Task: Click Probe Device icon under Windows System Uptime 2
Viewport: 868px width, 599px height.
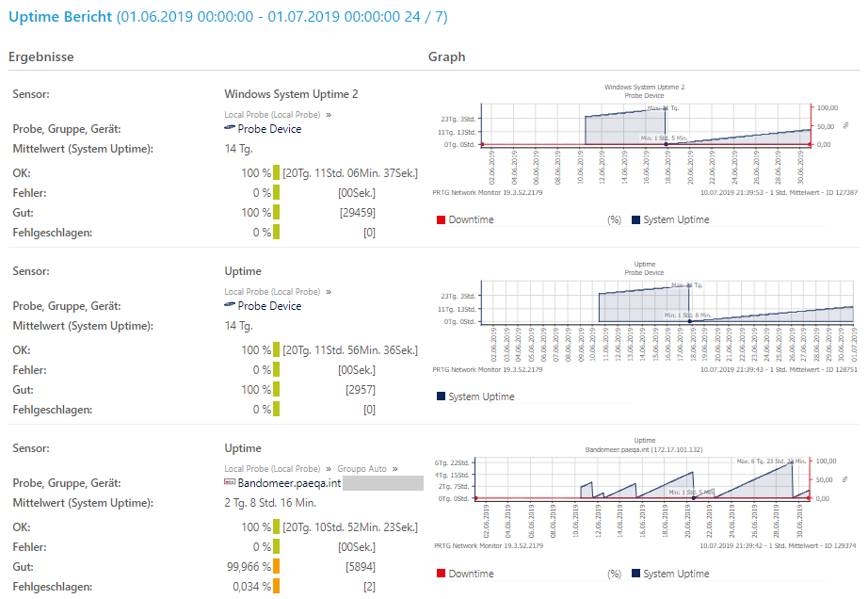Action: [x=230, y=128]
